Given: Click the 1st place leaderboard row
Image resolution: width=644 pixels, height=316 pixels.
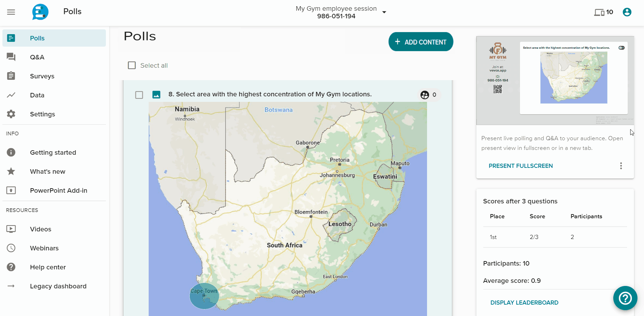Looking at the screenshot, I should (x=555, y=237).
